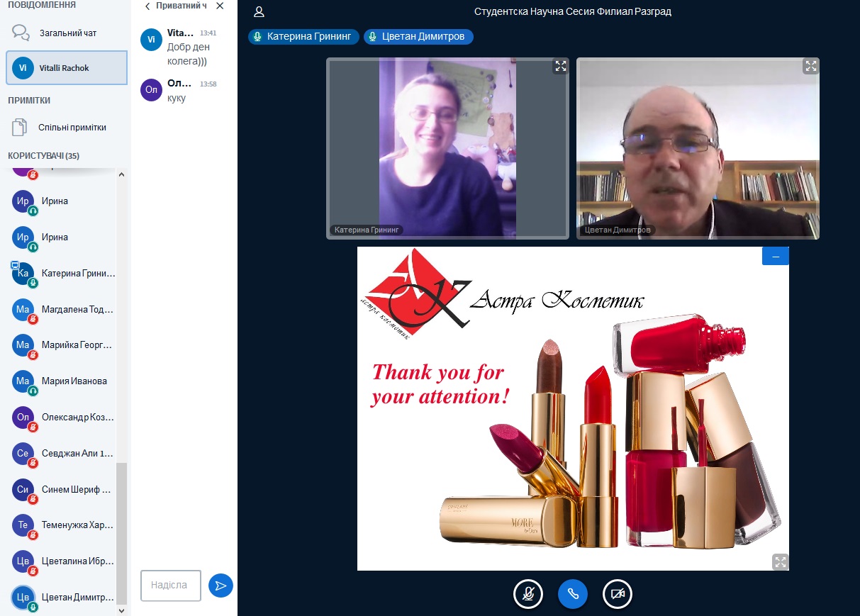Click the meeting title Студентска Научна Сесия
This screenshot has height=616, width=860.
[572, 11]
